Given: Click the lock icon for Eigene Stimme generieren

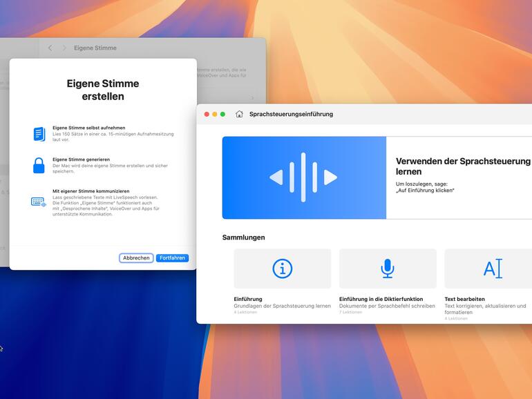Looking at the screenshot, I should 39,166.
